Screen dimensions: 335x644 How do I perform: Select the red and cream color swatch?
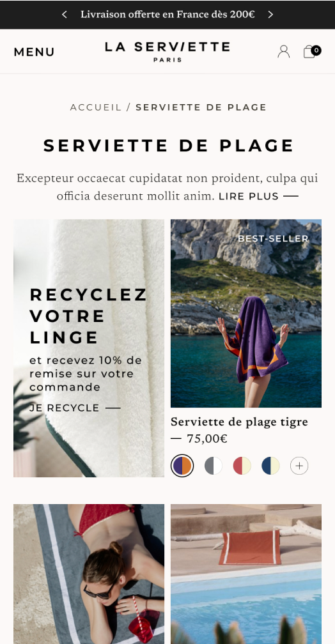tap(242, 466)
